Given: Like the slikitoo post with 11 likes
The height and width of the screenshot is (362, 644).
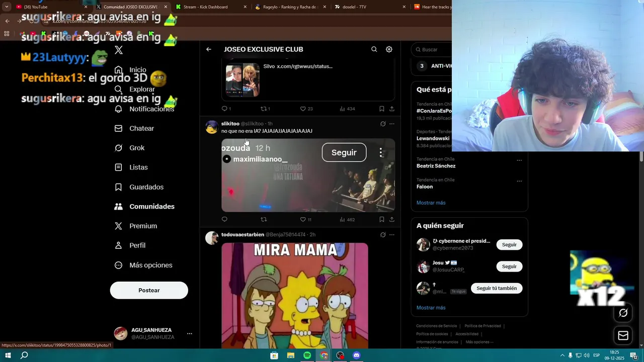Looking at the screenshot, I should pos(306,219).
